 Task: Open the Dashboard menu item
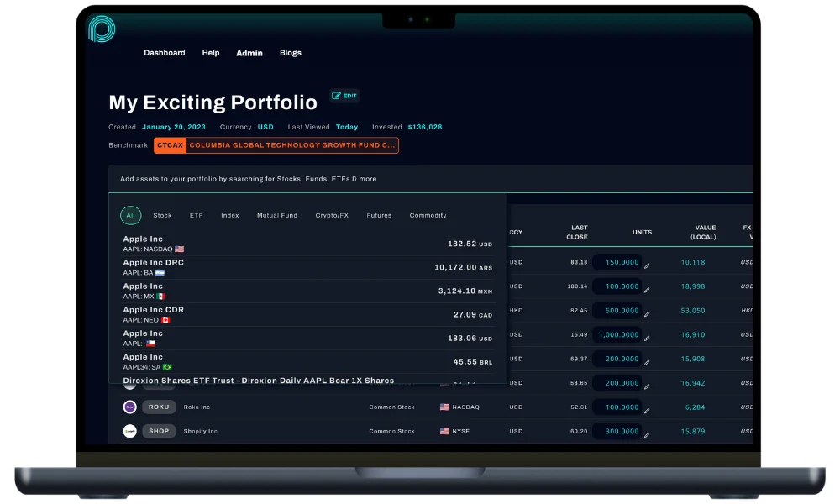click(165, 52)
